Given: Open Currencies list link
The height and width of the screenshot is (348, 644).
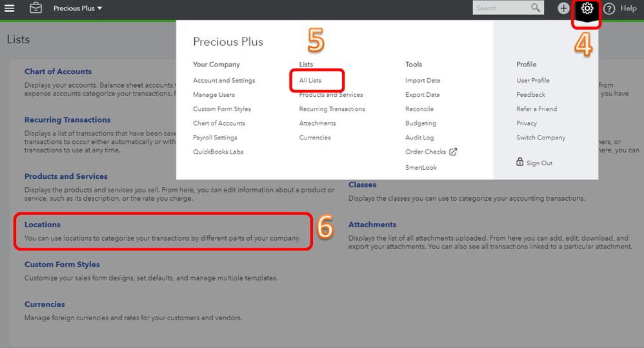Looking at the screenshot, I should (45, 305).
